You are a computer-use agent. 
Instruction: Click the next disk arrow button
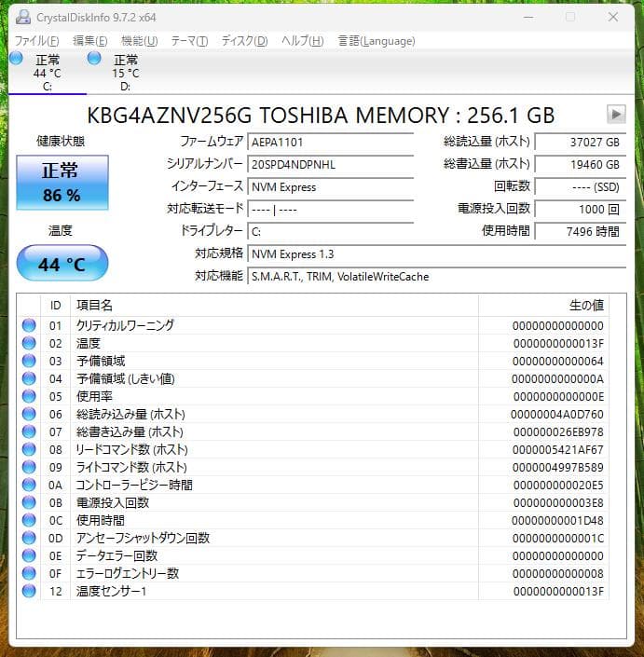(x=616, y=114)
